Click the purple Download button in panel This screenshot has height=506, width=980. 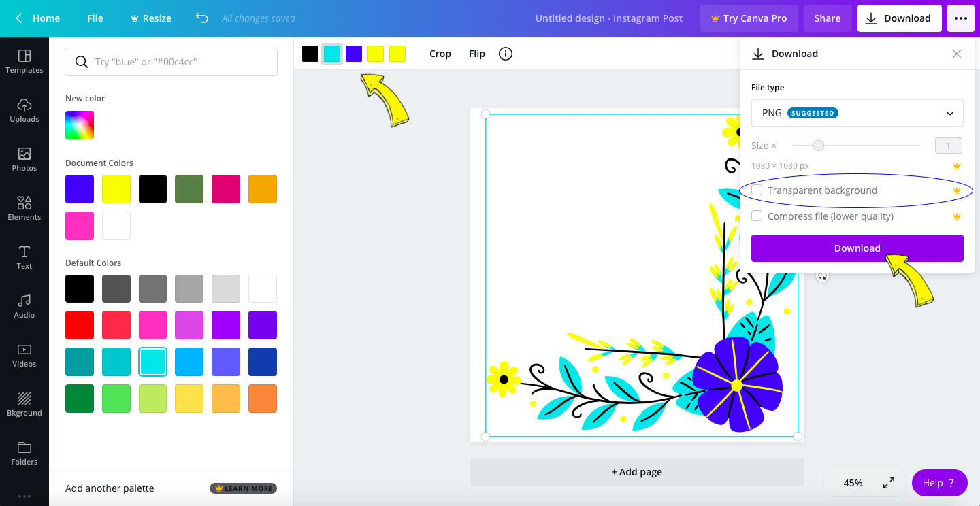click(x=857, y=248)
